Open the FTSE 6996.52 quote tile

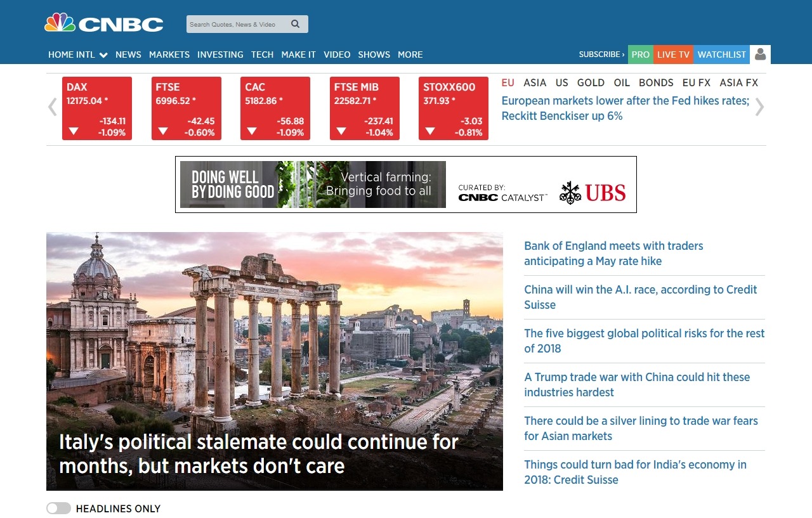point(187,108)
